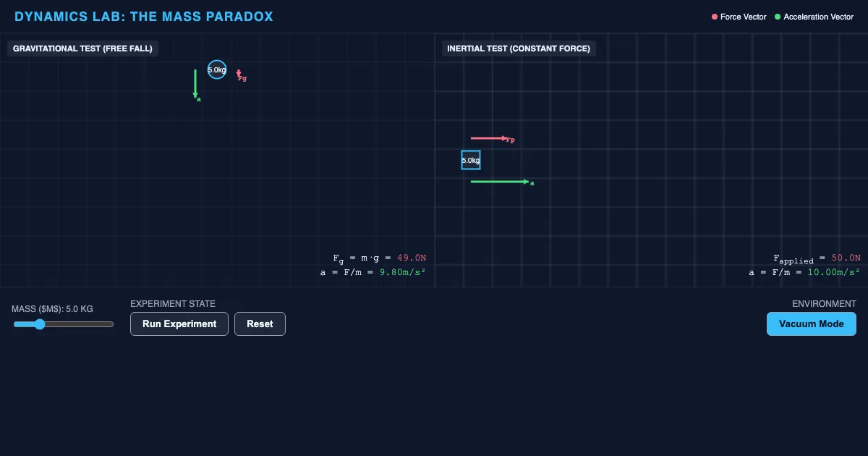
Task: Click the Force Vector legend text
Action: pos(744,17)
